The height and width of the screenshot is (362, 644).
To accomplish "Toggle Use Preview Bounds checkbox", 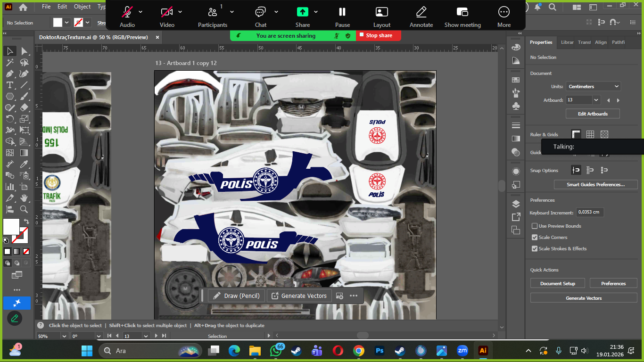I will click(x=535, y=226).
